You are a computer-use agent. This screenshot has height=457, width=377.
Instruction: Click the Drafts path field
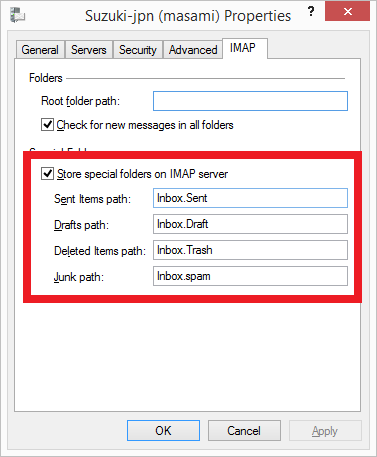[x=250, y=224]
